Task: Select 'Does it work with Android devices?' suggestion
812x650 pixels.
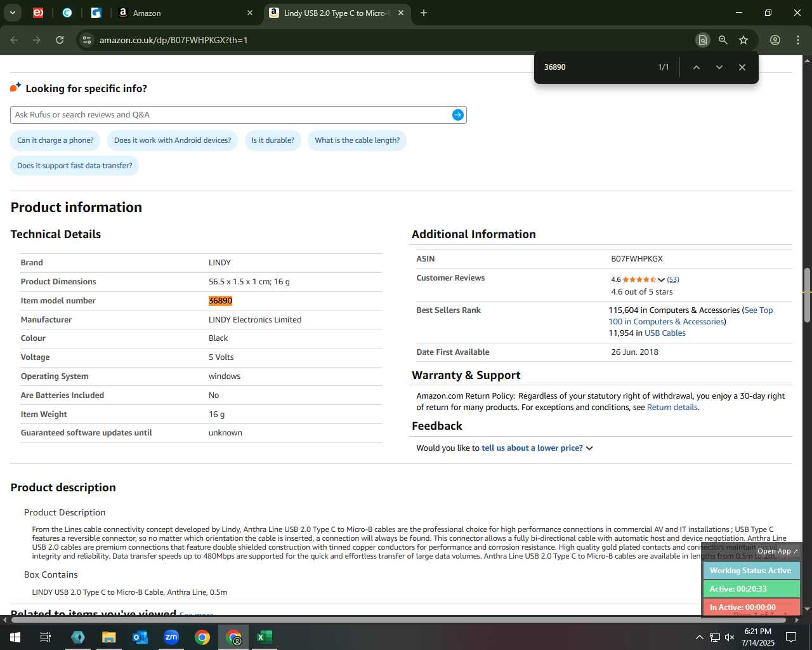Action: pyautogui.click(x=173, y=140)
